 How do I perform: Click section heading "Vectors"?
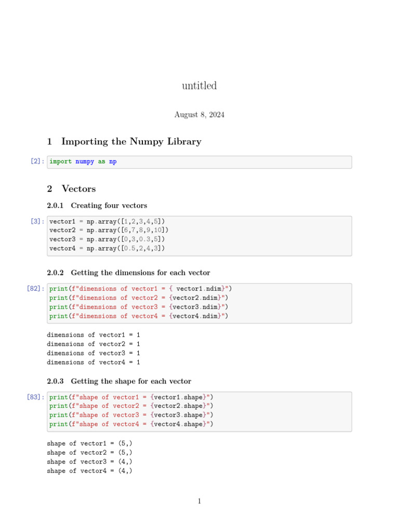click(x=79, y=189)
